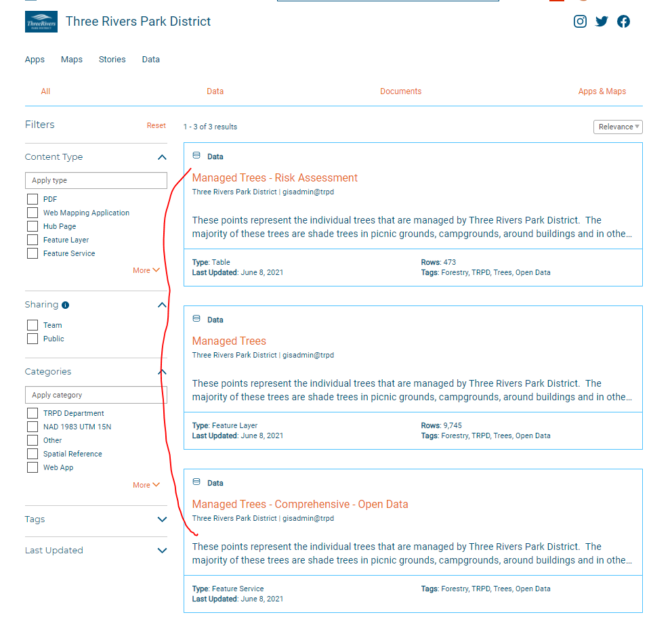Open Managed Trees - Risk Assessment

pos(275,178)
